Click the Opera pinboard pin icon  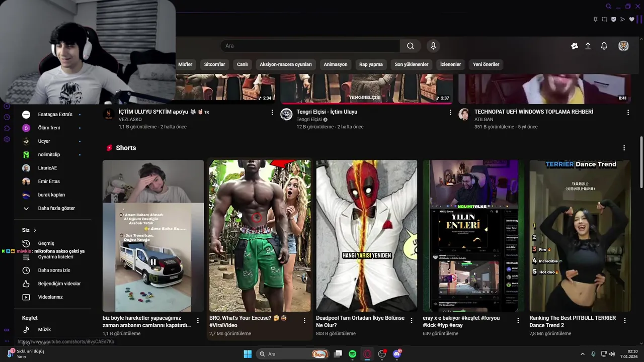(x=595, y=20)
